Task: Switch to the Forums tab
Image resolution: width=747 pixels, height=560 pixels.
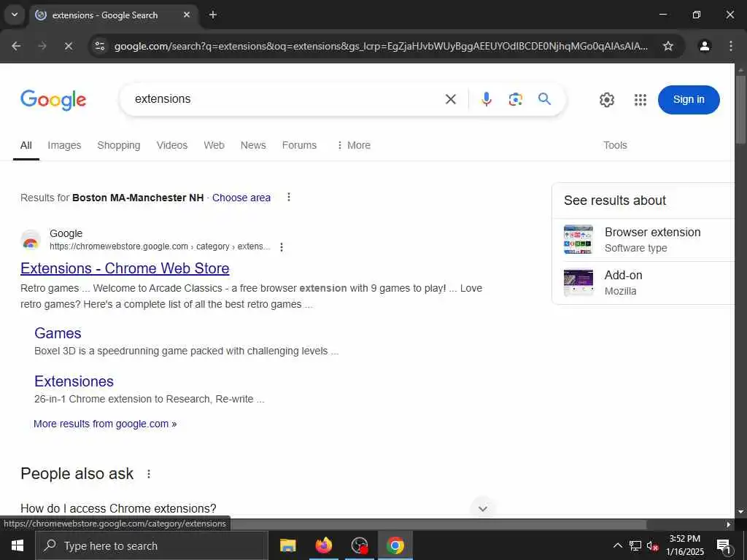Action: coord(299,145)
